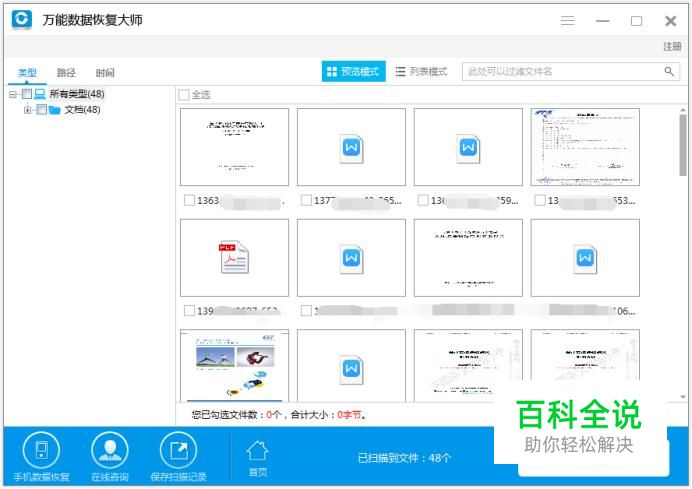Check the 全选 select-all checkbox
Screen dimensions: 692x489
click(x=184, y=94)
